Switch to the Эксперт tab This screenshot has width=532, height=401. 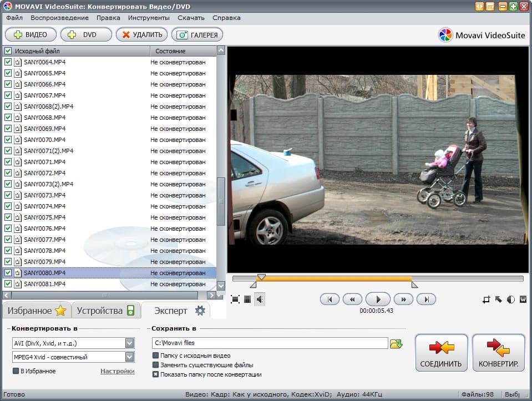[176, 311]
